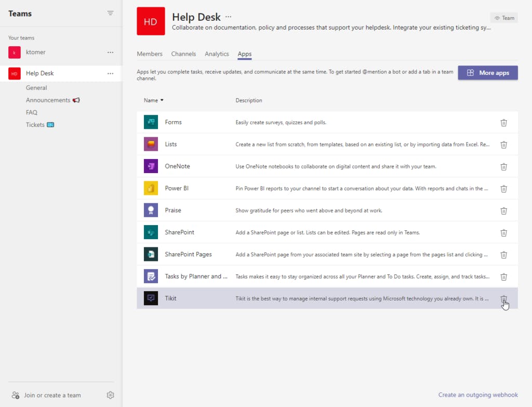Image resolution: width=532 pixels, height=407 pixels.
Task: Click the OneNote app icon
Action: (x=151, y=166)
